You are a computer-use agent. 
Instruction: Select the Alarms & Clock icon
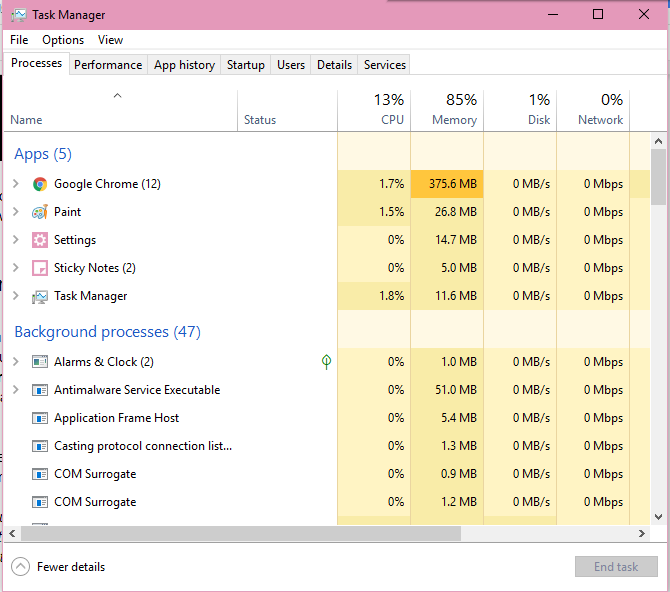pos(40,362)
